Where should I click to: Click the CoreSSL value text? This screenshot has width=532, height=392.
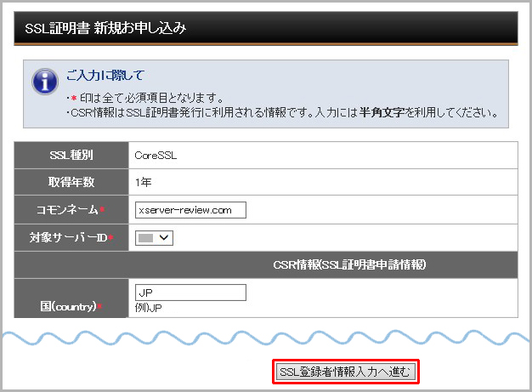point(156,156)
